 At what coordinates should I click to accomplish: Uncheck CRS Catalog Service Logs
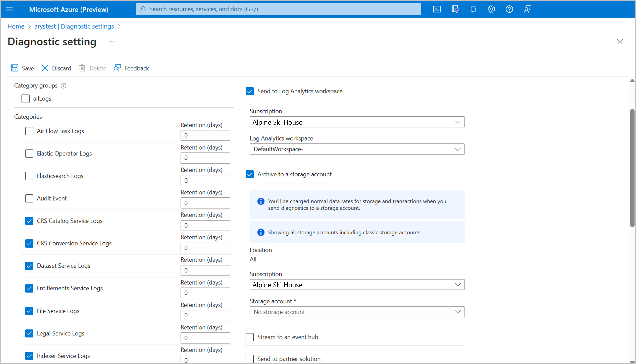[x=29, y=221]
